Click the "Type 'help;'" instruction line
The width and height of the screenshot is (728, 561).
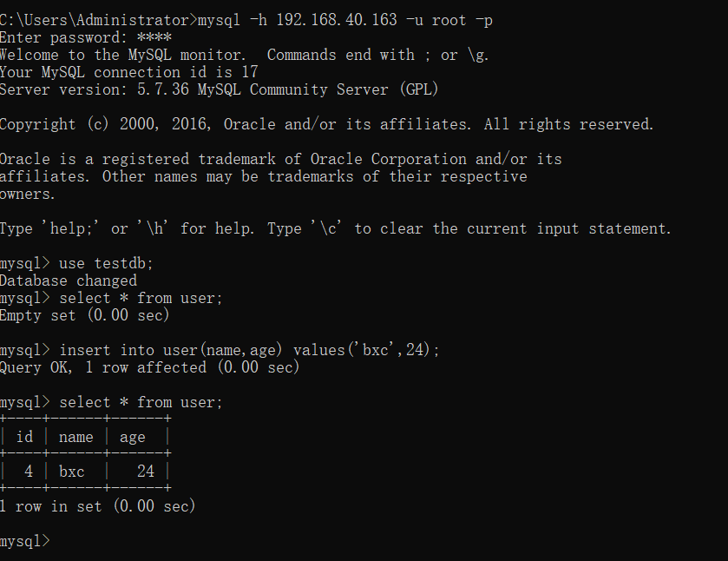click(336, 228)
